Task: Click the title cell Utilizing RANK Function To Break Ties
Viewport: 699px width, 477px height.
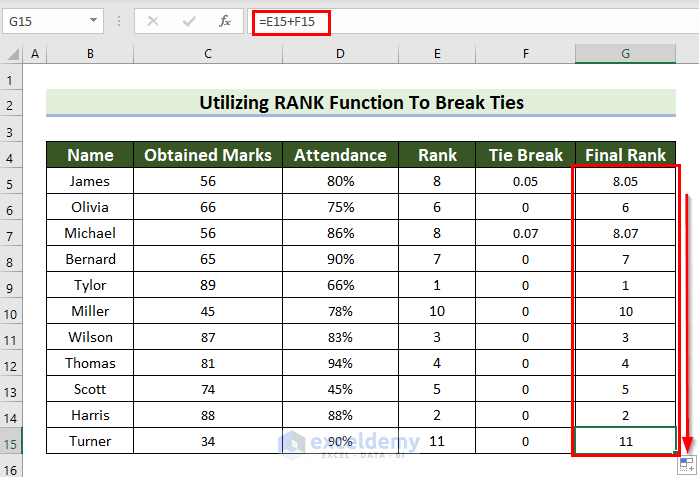Action: (361, 103)
